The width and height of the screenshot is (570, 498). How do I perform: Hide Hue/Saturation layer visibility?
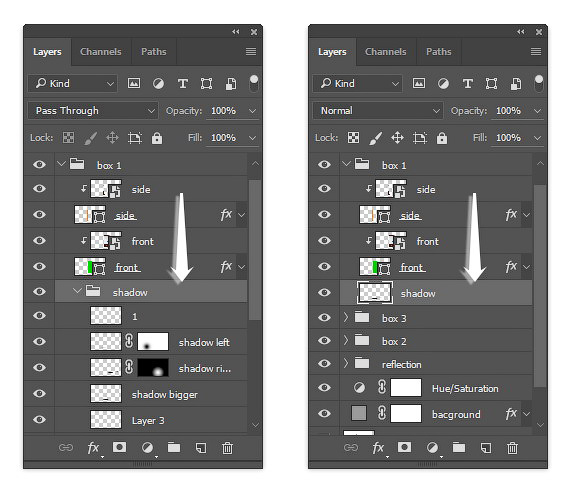click(324, 388)
